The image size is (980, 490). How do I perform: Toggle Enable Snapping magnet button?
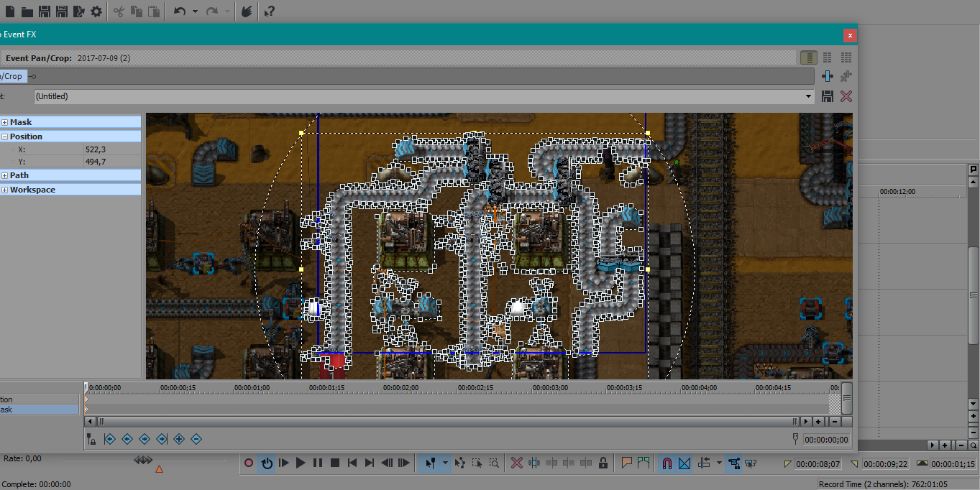pyautogui.click(x=667, y=463)
